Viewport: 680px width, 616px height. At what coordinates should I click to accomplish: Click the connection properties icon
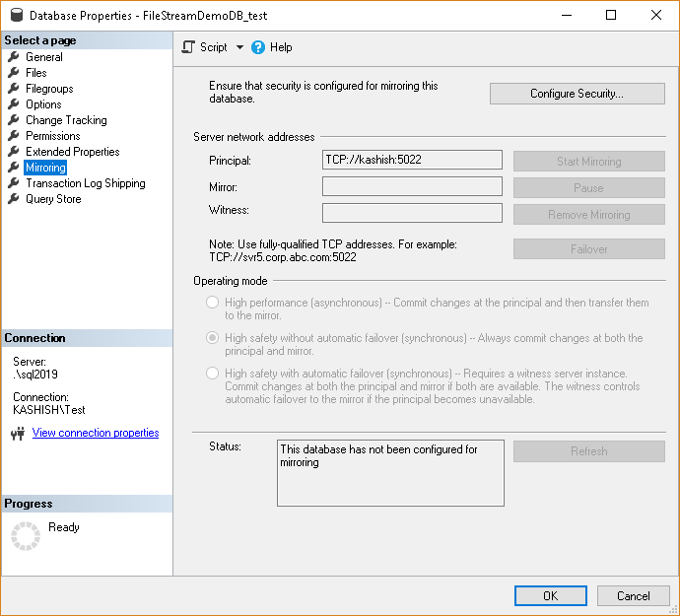click(17, 433)
